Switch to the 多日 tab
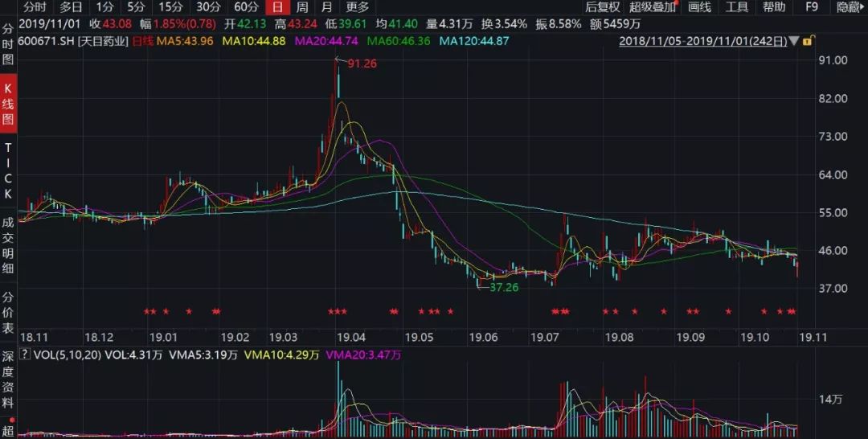The image size is (868, 439). click(x=71, y=7)
